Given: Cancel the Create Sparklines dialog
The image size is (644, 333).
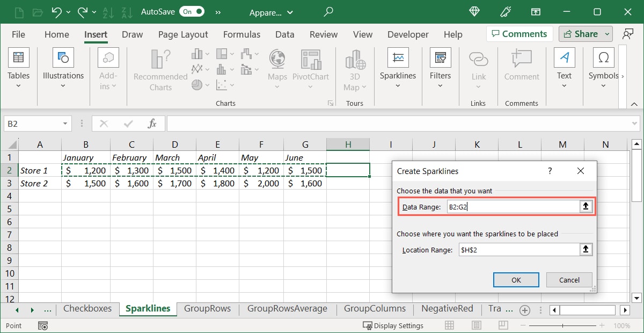Looking at the screenshot, I should coord(569,279).
